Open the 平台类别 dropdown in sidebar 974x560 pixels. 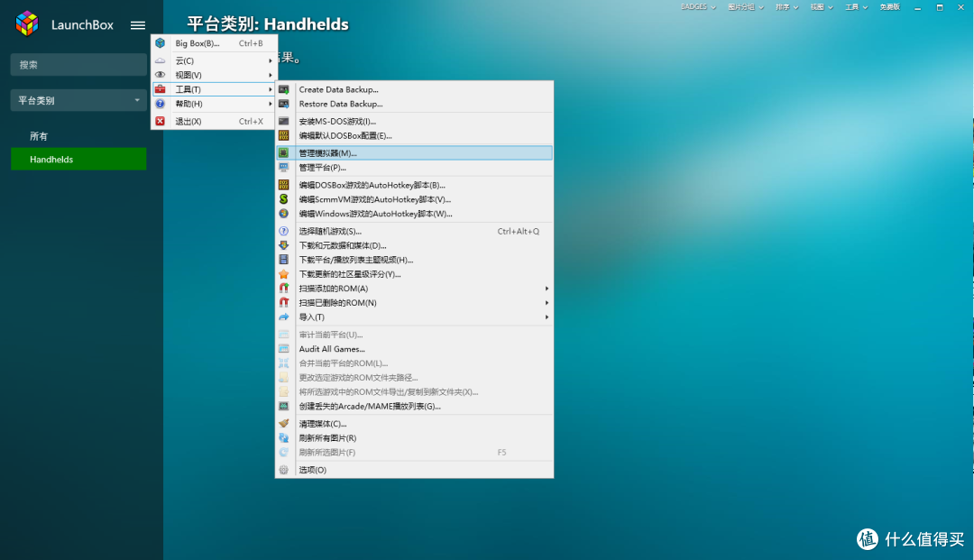[x=78, y=100]
